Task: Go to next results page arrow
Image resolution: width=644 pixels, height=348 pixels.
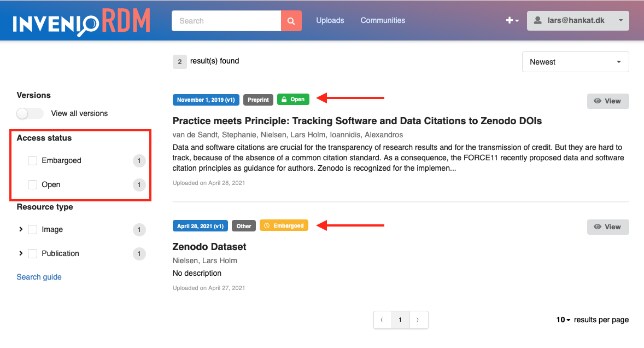Action: click(418, 320)
